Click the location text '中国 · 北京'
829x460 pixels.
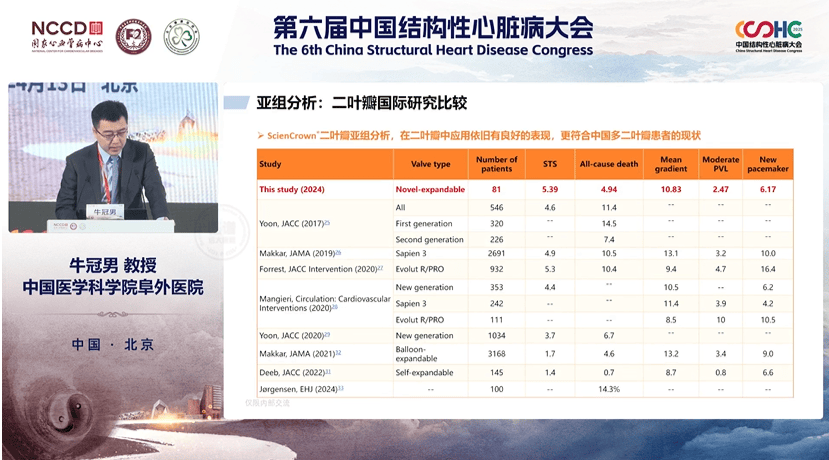(113, 345)
